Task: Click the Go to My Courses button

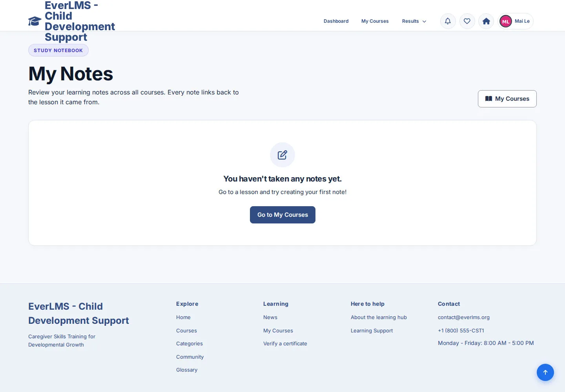Action: 282,215
